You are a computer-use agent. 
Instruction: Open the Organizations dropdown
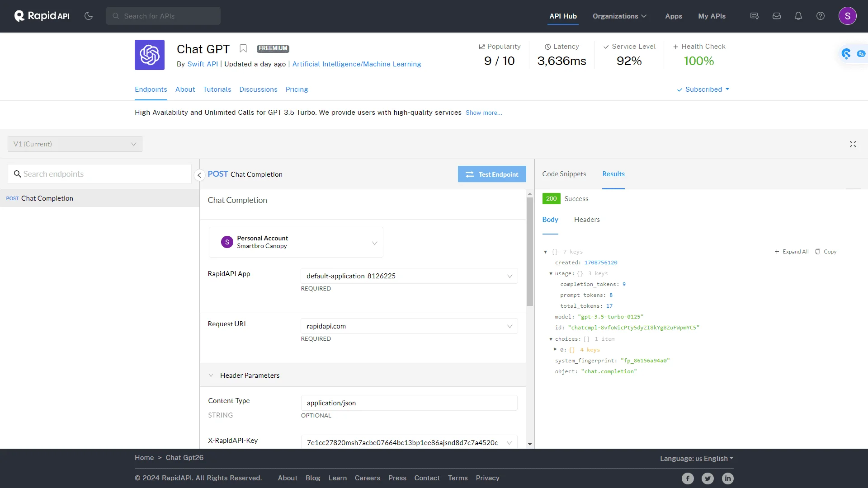tap(620, 16)
